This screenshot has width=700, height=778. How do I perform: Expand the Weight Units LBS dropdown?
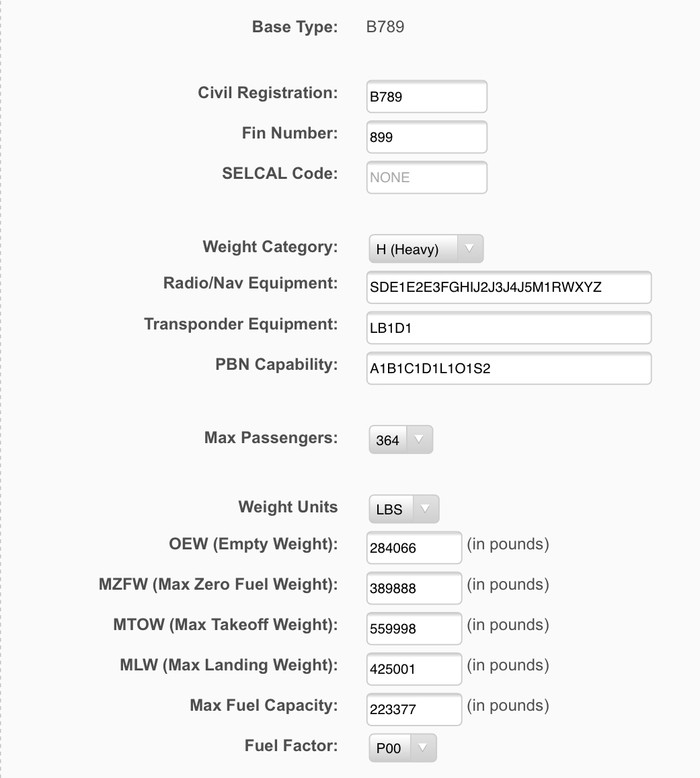(x=404, y=509)
